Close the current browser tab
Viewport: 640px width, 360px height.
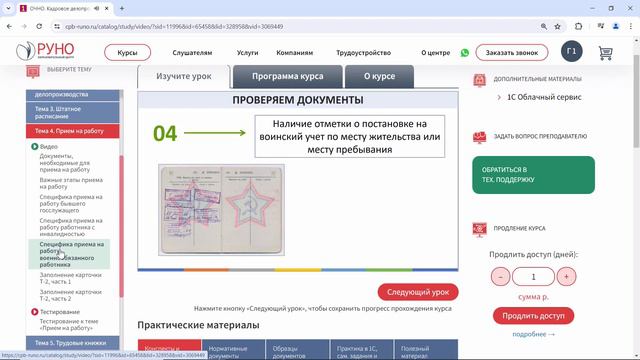(x=107, y=8)
